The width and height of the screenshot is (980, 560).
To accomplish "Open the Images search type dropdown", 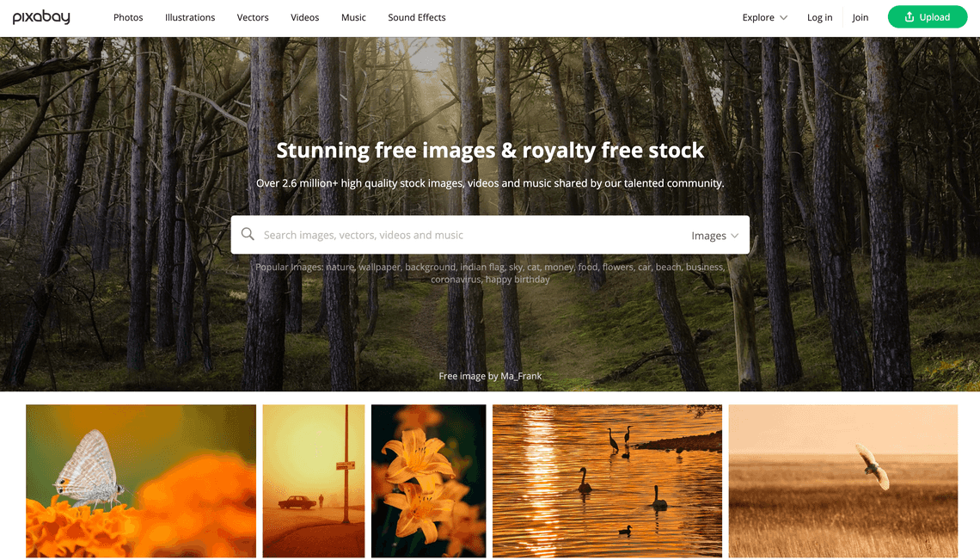I will click(x=715, y=236).
